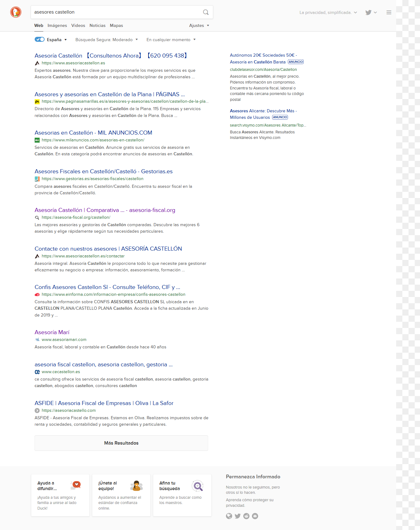Expand the chevron beside the Twitter icon

375,12
